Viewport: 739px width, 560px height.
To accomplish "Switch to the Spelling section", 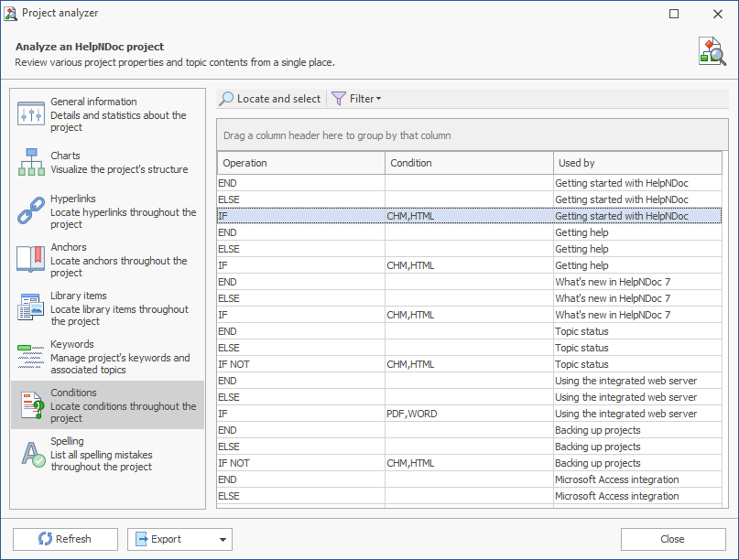I will (x=107, y=454).
